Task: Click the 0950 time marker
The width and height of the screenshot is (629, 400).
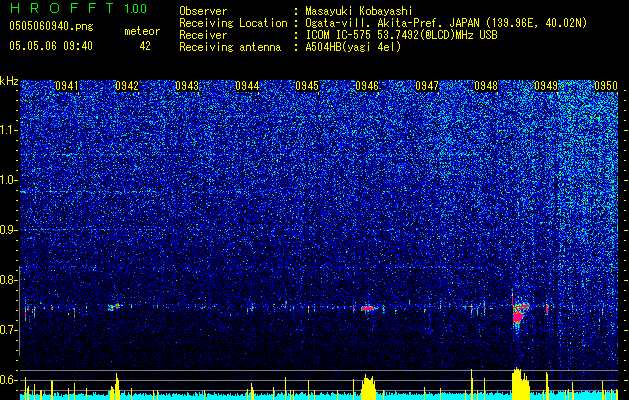Action: point(606,86)
